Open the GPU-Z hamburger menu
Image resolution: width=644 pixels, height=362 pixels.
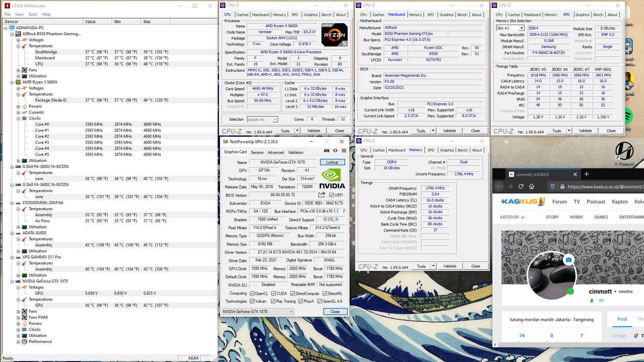[x=344, y=150]
